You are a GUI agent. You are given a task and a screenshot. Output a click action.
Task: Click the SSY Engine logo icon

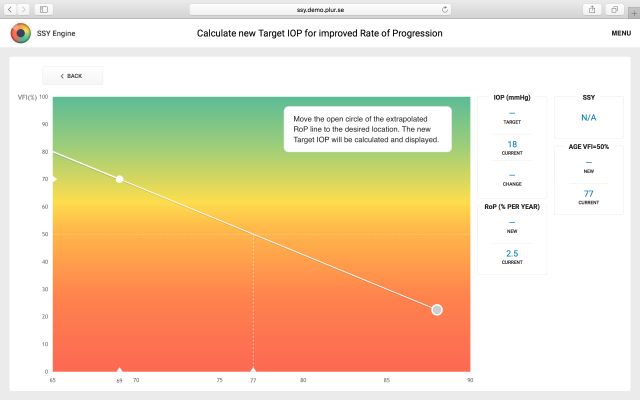20,33
